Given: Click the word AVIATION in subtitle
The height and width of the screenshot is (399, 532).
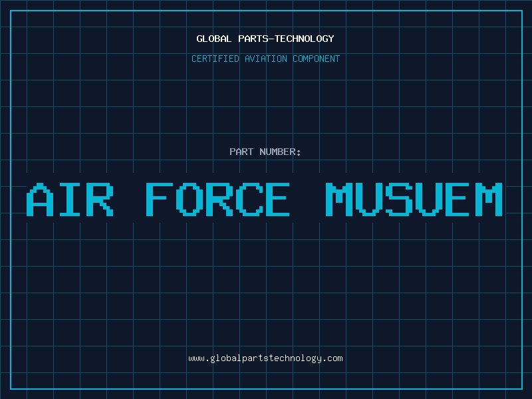Looking at the screenshot, I should tap(265, 59).
